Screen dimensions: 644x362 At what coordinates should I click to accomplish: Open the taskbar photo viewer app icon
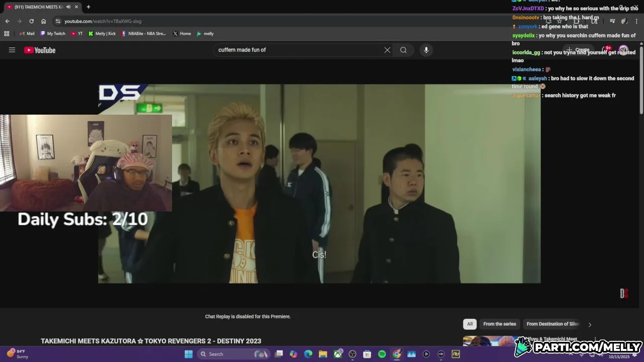[x=412, y=354]
